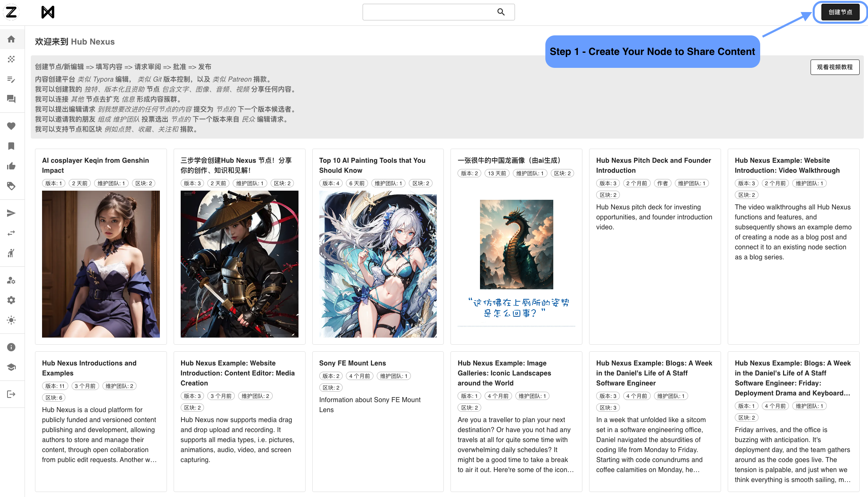
Task: Click the '版本: 11' chip
Action: [55, 386]
